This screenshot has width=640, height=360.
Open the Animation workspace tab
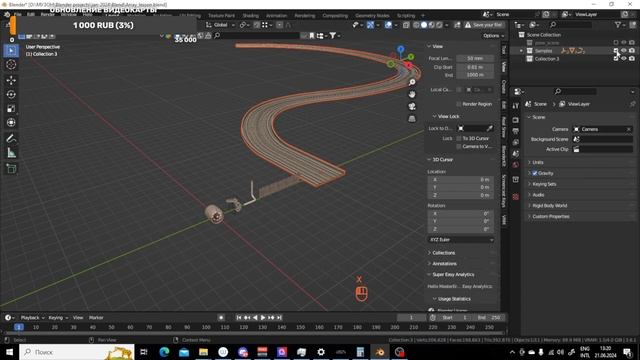coord(276,16)
